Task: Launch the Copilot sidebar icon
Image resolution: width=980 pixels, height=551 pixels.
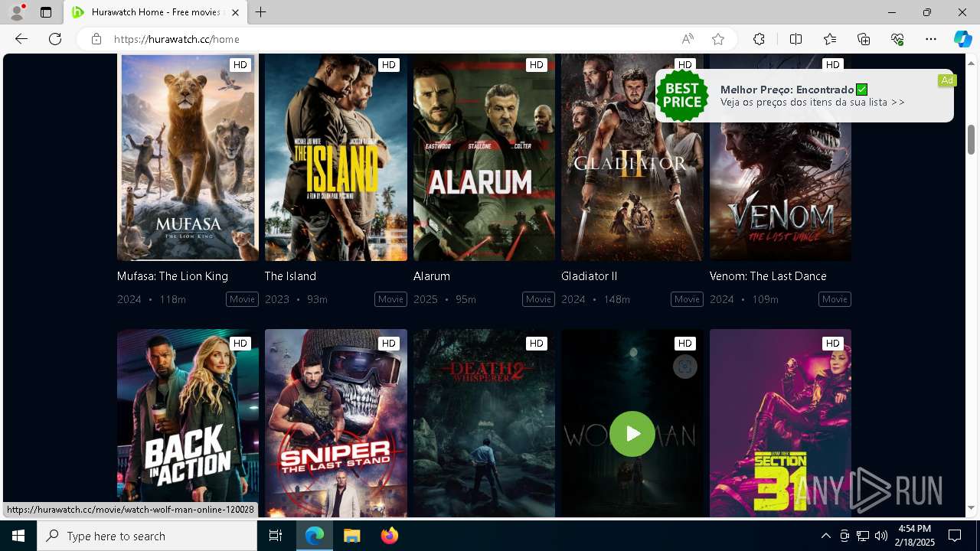Action: 962,39
